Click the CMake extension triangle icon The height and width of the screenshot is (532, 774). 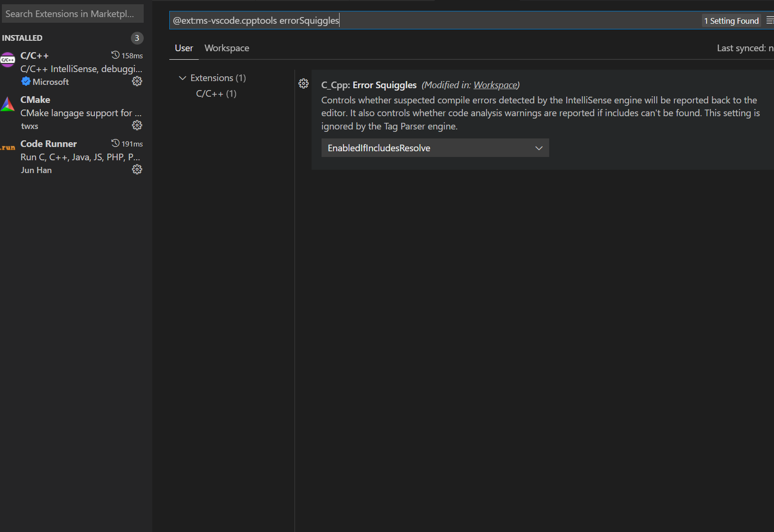8,104
